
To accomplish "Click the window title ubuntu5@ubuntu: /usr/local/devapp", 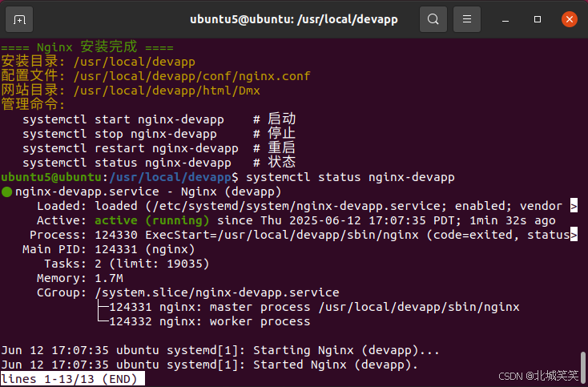I will point(294,19).
